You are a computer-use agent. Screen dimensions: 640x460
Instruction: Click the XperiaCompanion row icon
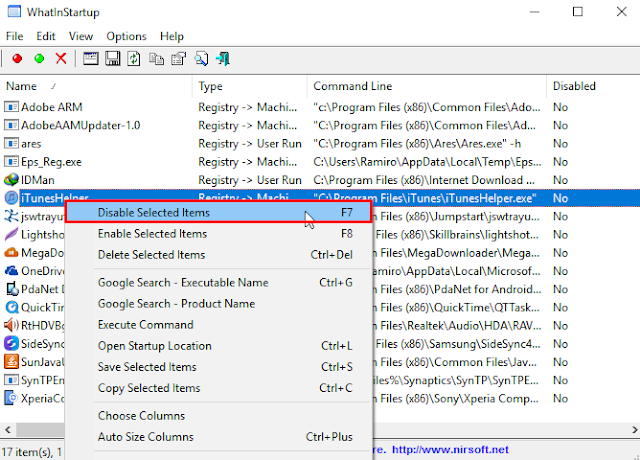(x=11, y=398)
